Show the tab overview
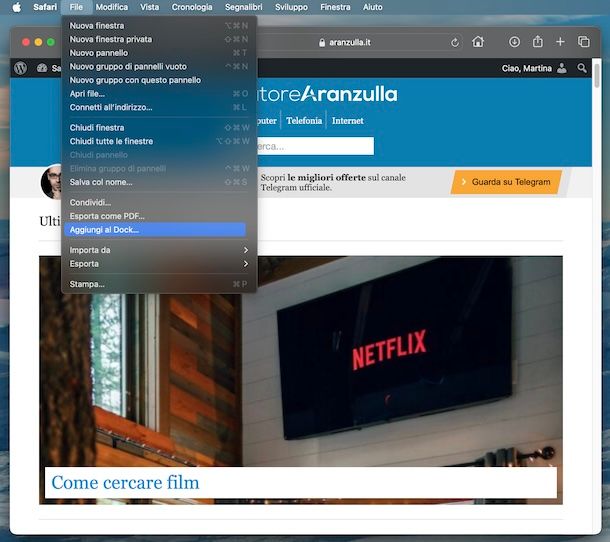 (584, 42)
